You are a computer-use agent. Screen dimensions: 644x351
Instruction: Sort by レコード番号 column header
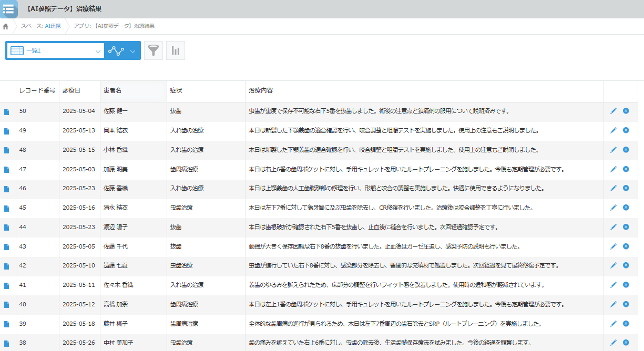[x=37, y=91]
